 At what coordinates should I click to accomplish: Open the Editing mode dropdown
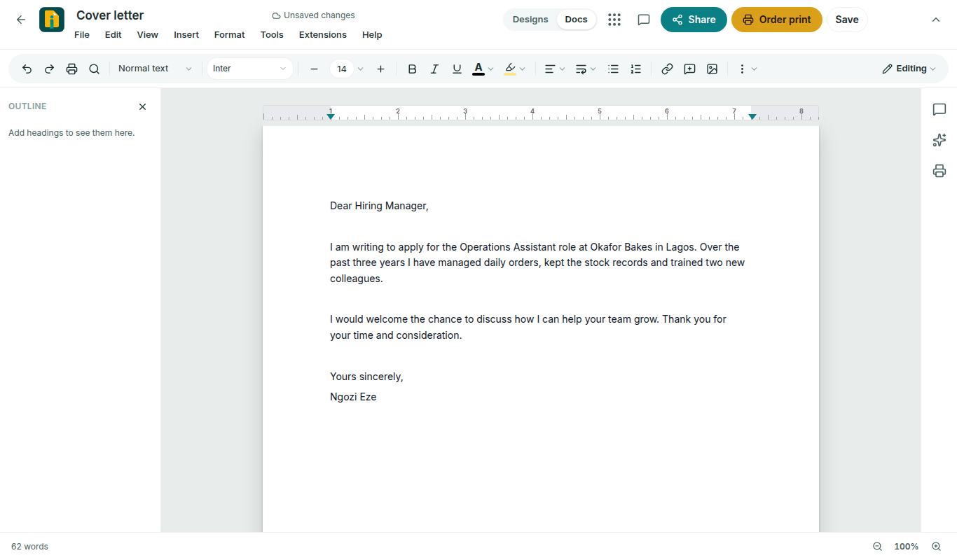point(909,69)
